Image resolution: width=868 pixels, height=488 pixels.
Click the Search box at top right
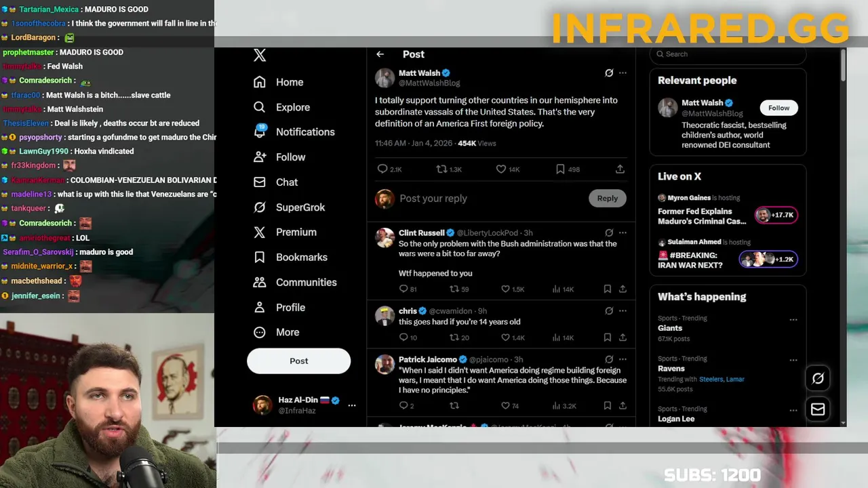click(x=728, y=54)
